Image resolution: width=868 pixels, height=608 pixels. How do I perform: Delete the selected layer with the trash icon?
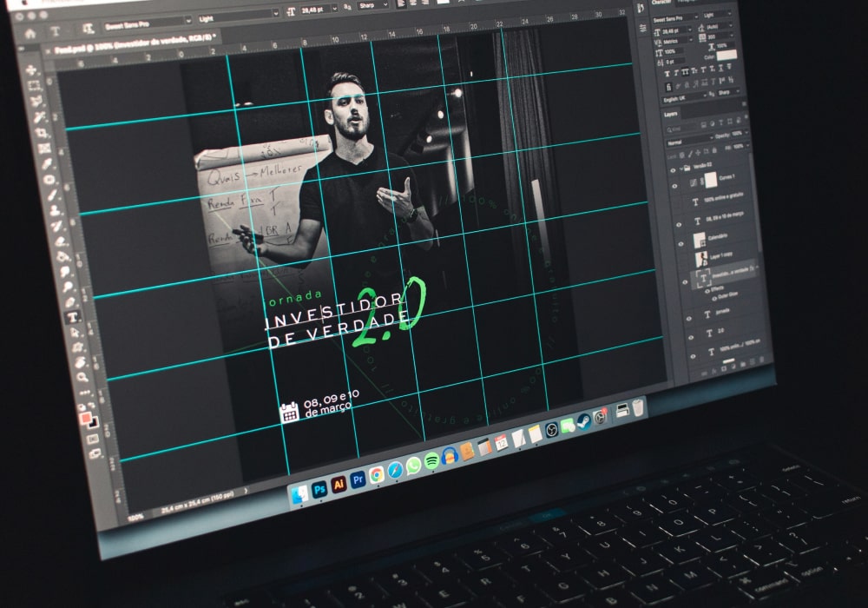[x=762, y=361]
